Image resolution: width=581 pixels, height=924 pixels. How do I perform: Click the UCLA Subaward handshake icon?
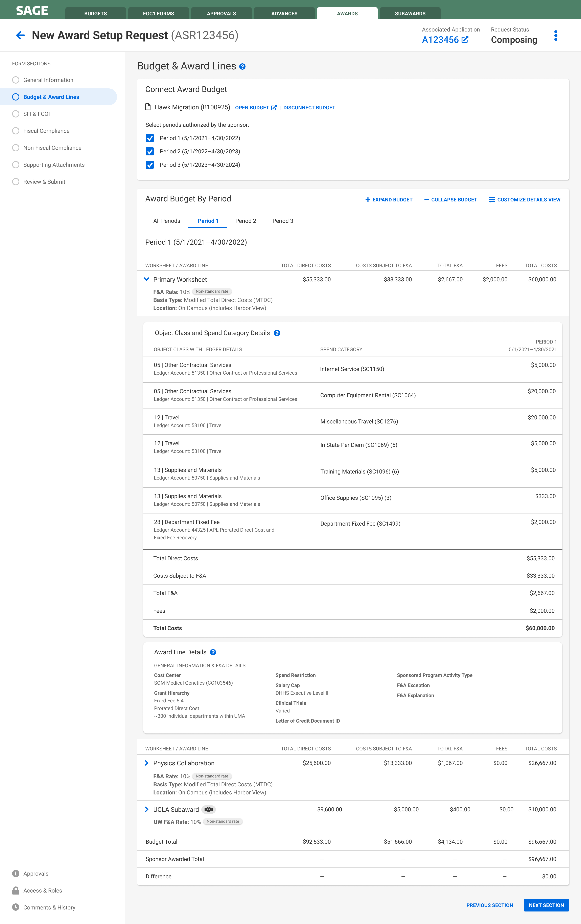coord(208,810)
